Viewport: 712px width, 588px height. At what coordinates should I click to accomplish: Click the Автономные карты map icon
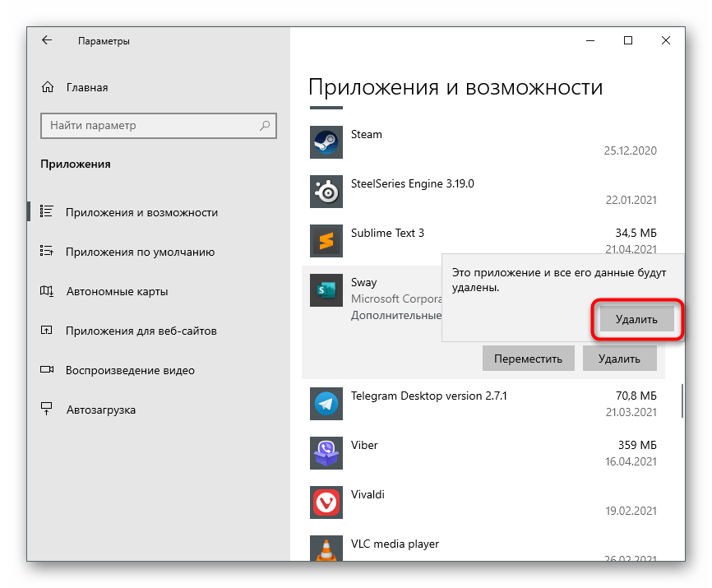[46, 290]
